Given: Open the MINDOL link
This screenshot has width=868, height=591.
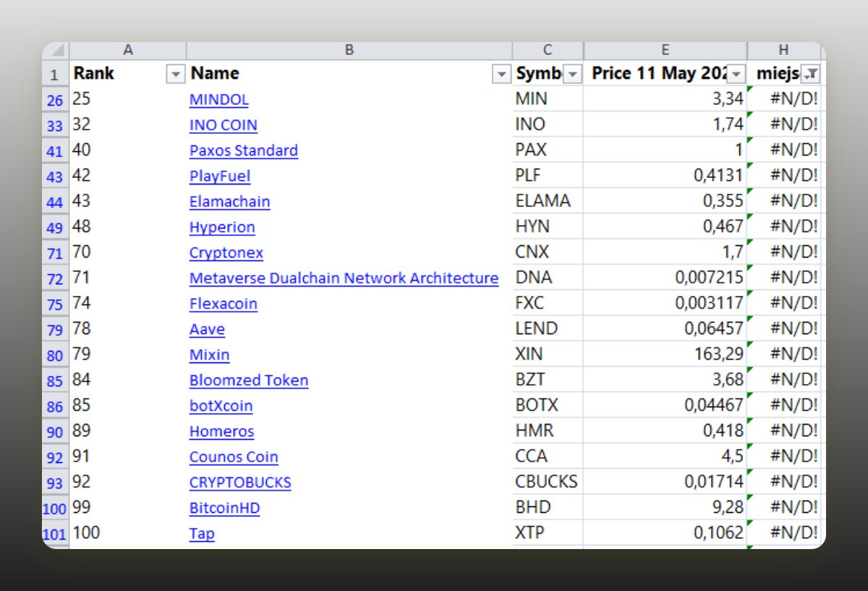Looking at the screenshot, I should pos(219,100).
